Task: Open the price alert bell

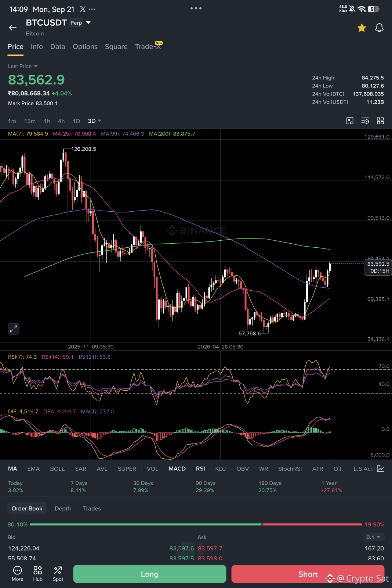Action: point(379,28)
